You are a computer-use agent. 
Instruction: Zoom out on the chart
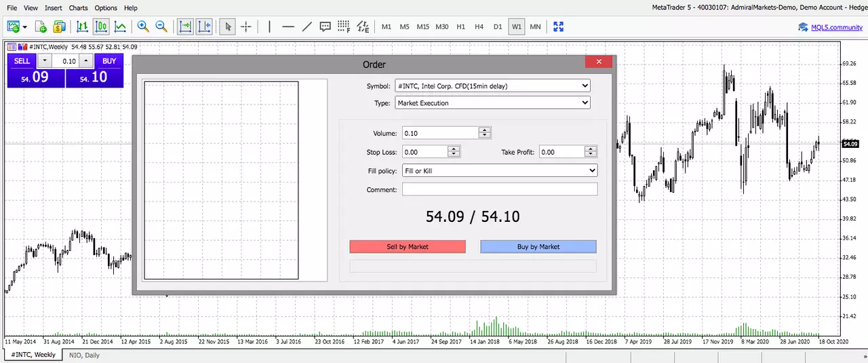coord(161,27)
